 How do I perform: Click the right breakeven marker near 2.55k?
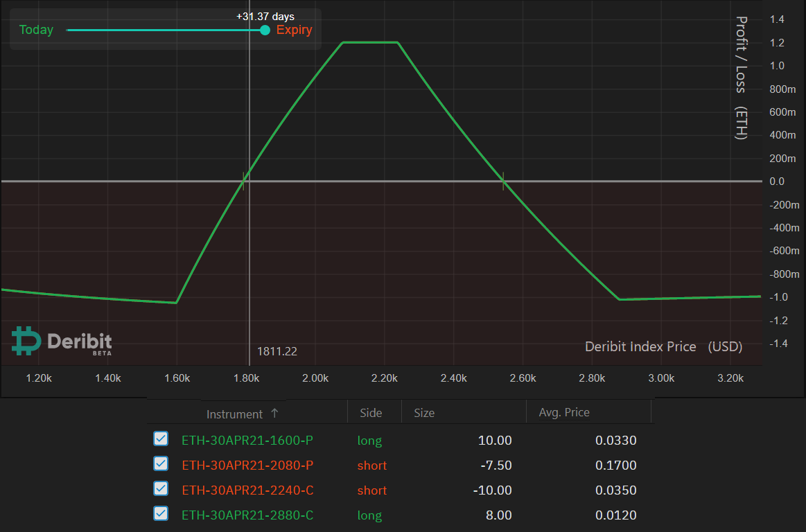(x=504, y=181)
